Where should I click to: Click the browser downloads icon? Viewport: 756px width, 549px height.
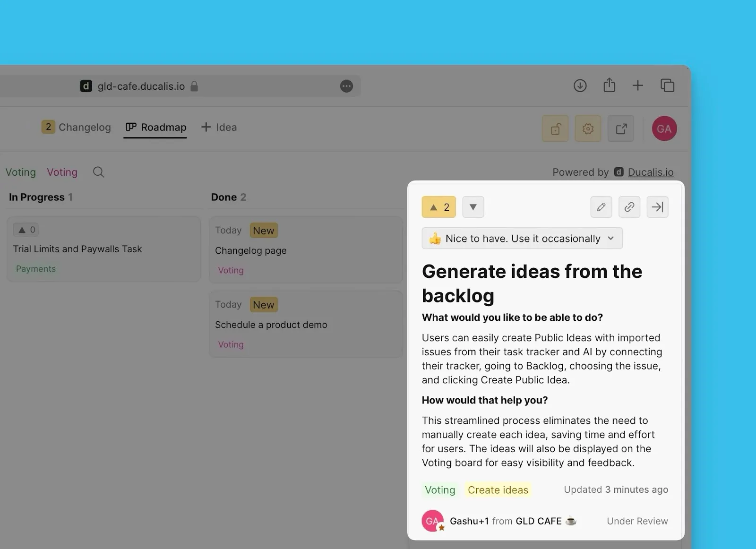[580, 86]
